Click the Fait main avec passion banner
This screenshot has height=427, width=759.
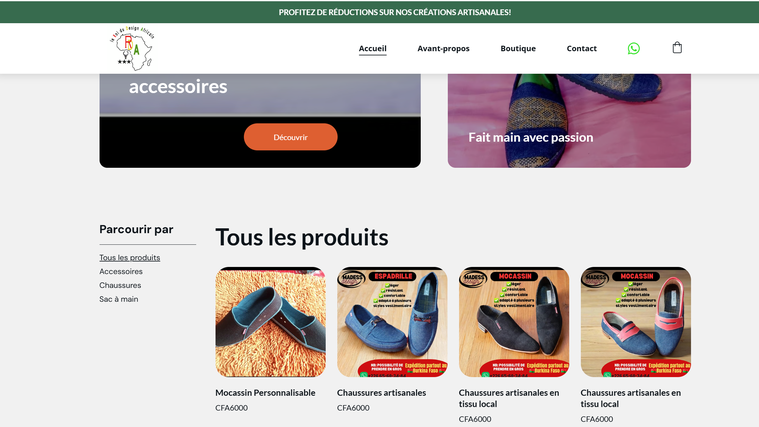[x=569, y=121]
